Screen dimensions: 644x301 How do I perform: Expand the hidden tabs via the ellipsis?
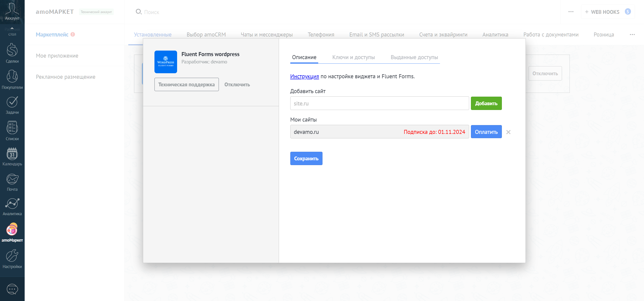pyautogui.click(x=633, y=35)
